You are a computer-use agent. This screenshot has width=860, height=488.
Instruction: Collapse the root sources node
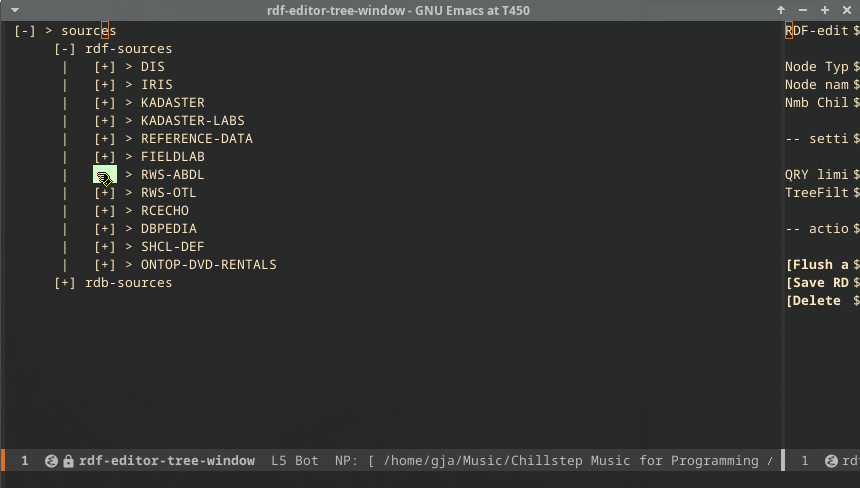point(25,31)
